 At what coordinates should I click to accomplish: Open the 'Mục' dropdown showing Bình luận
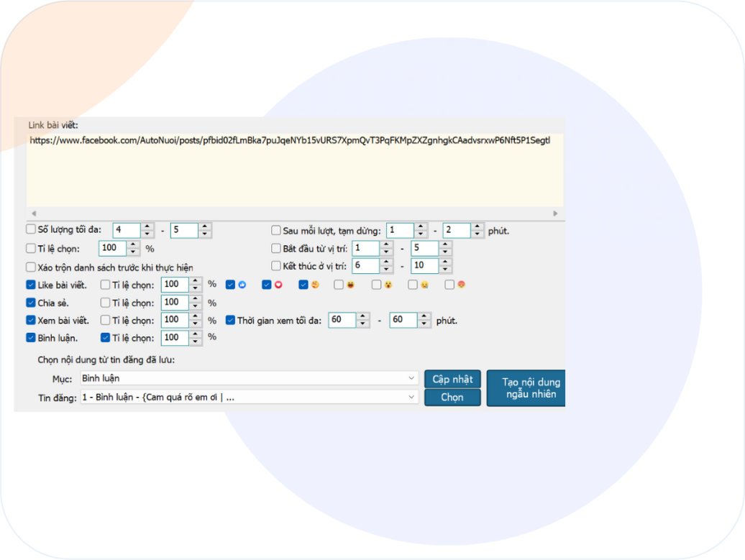pos(411,378)
